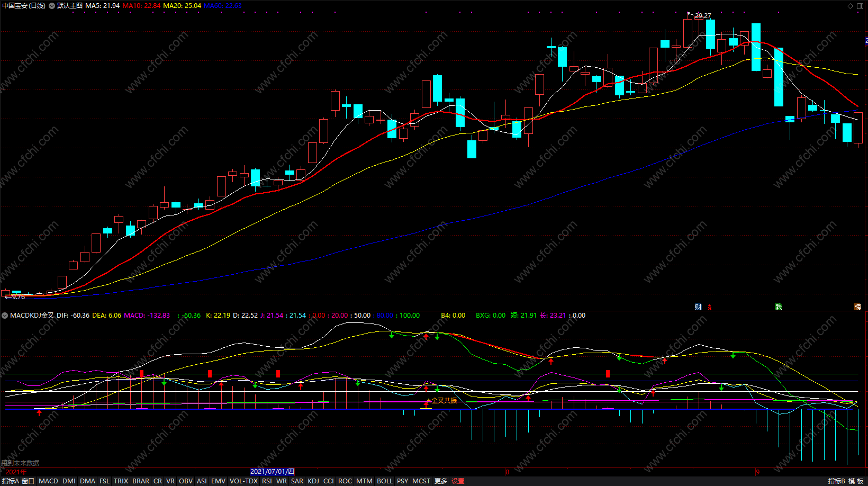Click the square icon at chart top-right

[x=860, y=6]
